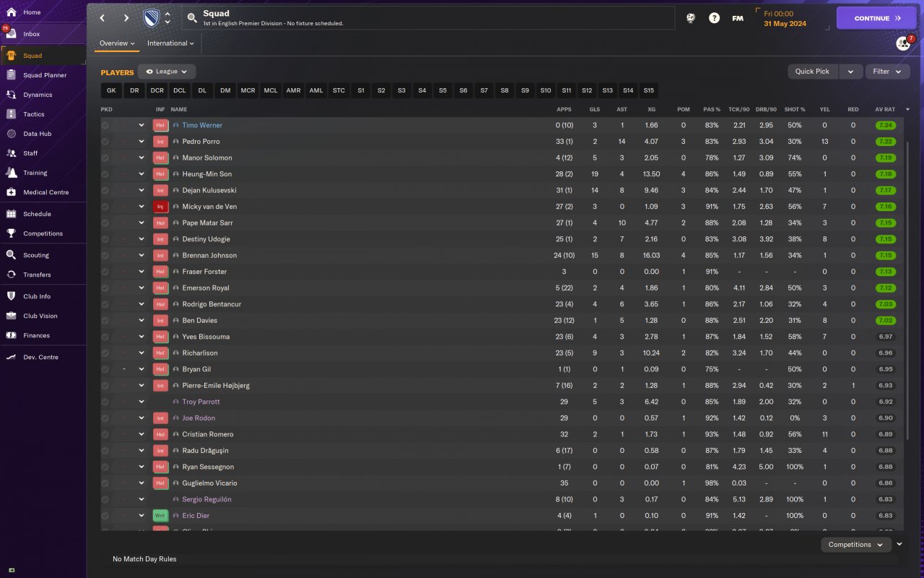This screenshot has width=924, height=578.
Task: Open Squad Planner in the sidebar
Action: 43,75
